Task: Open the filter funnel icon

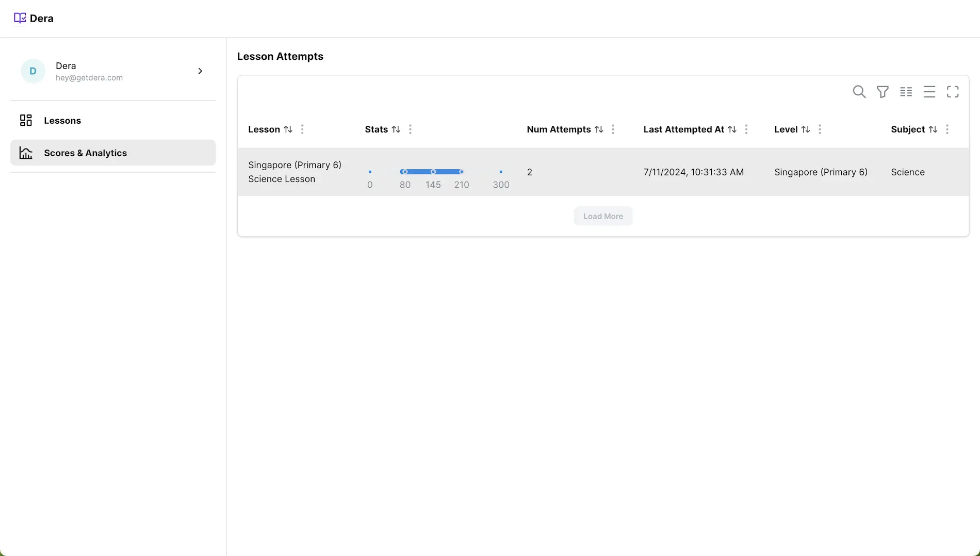Action: [x=883, y=92]
